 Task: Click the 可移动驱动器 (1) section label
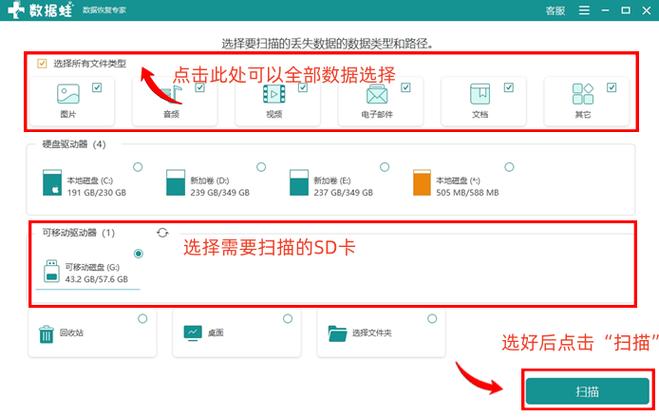[x=79, y=233]
